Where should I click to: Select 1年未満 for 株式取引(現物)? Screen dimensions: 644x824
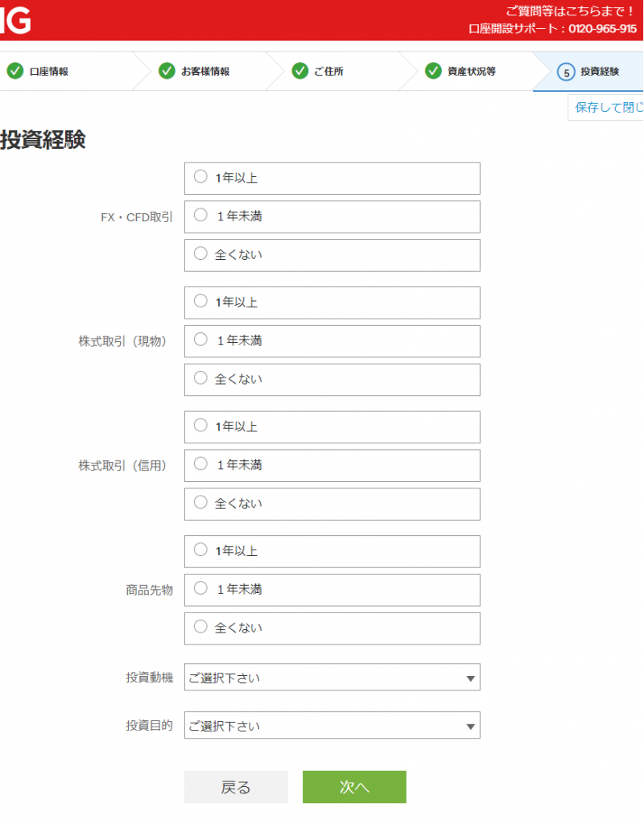click(x=332, y=341)
